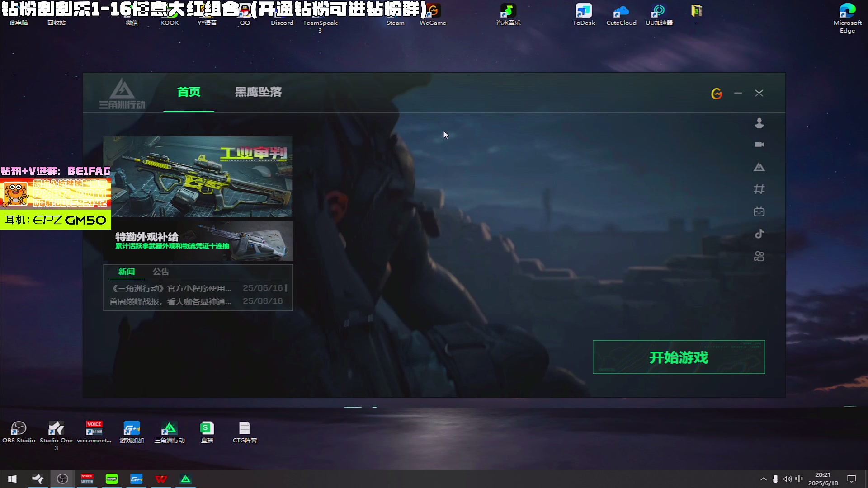Viewport: 868px width, 488px height.
Task: Select the 新闻 news tab
Action: click(x=127, y=272)
